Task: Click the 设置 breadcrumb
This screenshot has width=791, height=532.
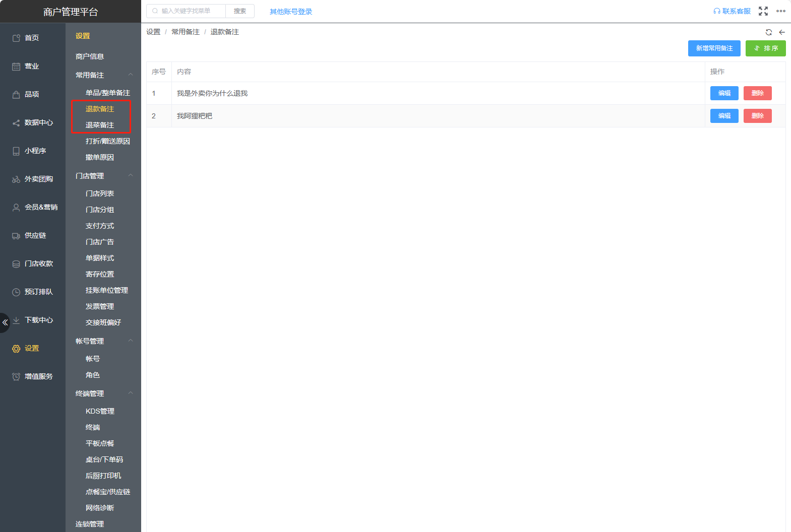Action: tap(153, 32)
